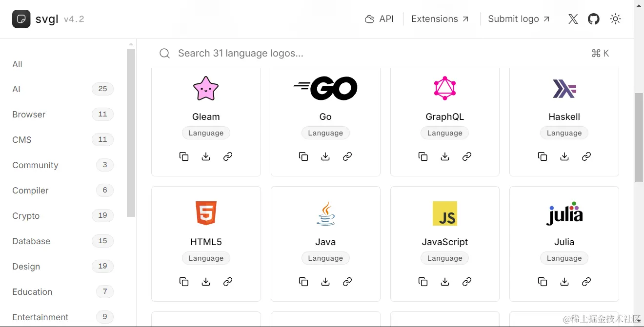The width and height of the screenshot is (644, 327).
Task: Click the Language tag on Julia card
Action: pyautogui.click(x=564, y=258)
